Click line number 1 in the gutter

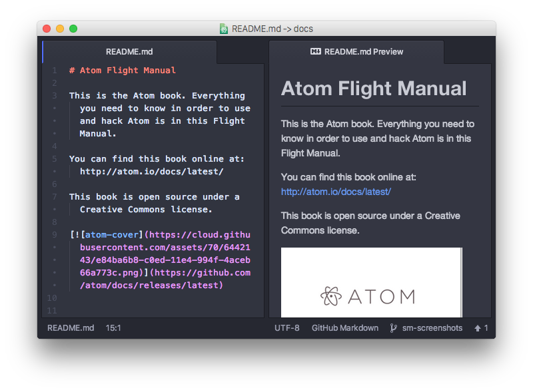54,70
